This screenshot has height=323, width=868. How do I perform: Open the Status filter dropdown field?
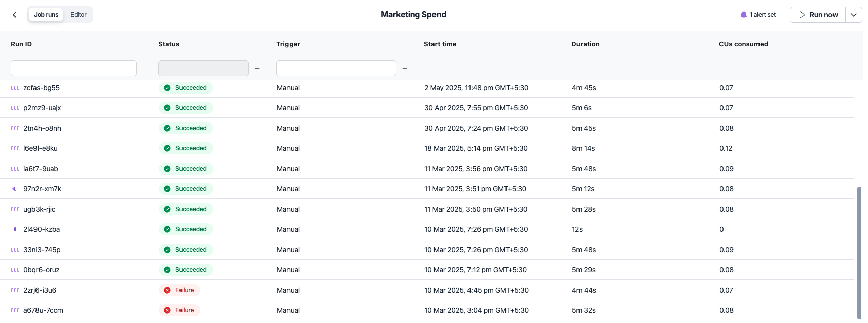pos(203,68)
